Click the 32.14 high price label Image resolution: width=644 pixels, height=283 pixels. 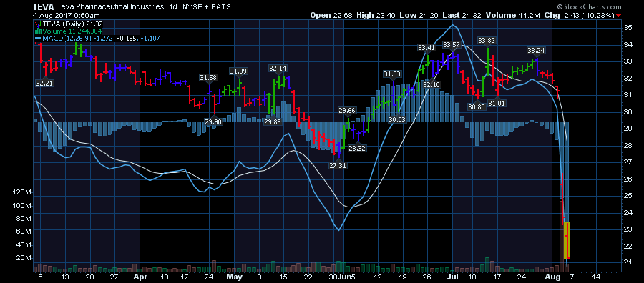(278, 68)
